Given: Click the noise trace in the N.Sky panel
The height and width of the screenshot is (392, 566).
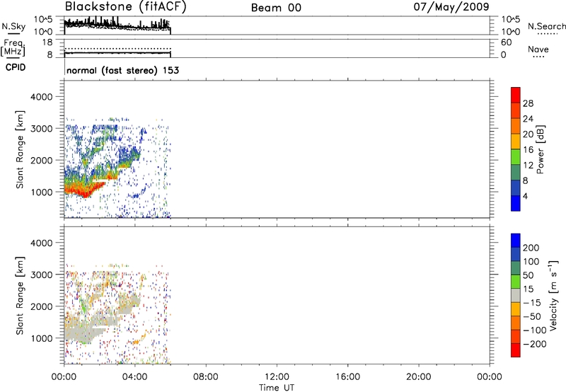Looking at the screenshot, I should pyautogui.click(x=117, y=25).
